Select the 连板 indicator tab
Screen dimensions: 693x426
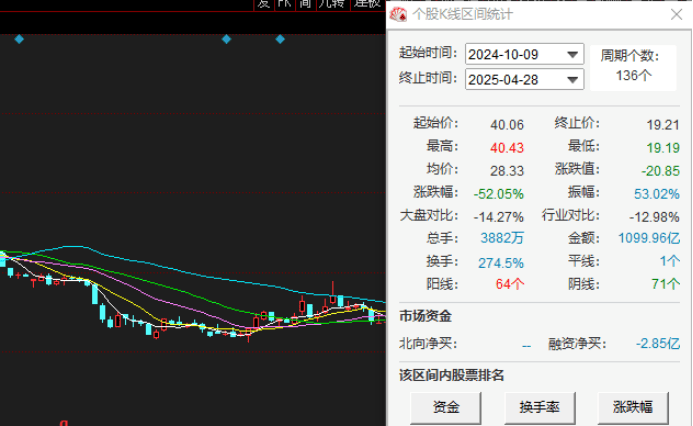(x=367, y=4)
